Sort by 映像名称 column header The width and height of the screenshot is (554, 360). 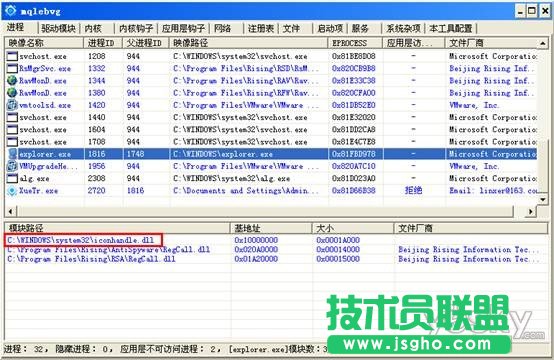(44, 43)
